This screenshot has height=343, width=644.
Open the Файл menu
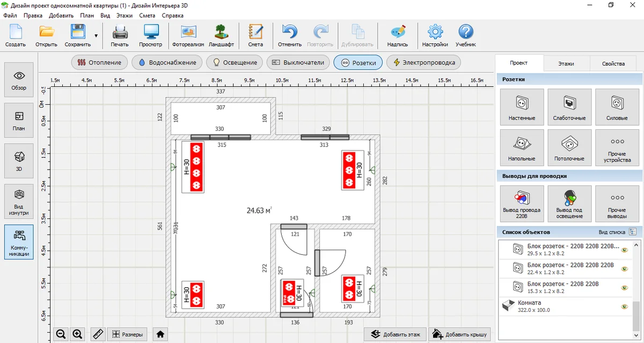pos(10,16)
